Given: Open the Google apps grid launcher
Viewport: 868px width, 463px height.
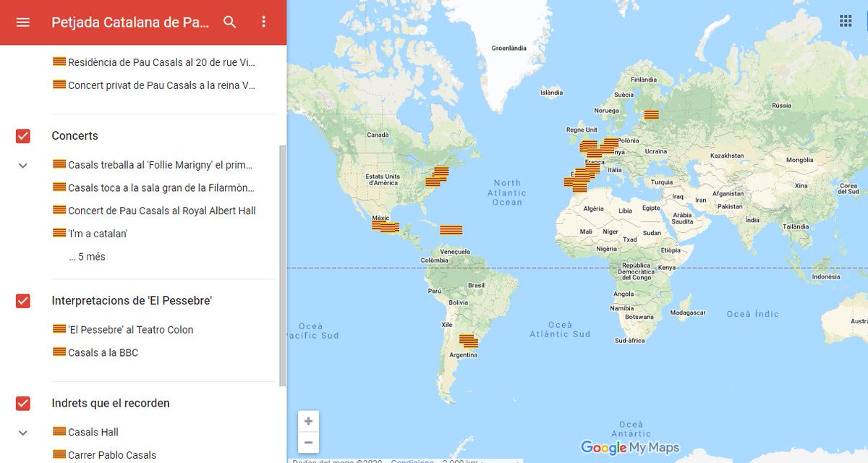Looking at the screenshot, I should pos(845,20).
